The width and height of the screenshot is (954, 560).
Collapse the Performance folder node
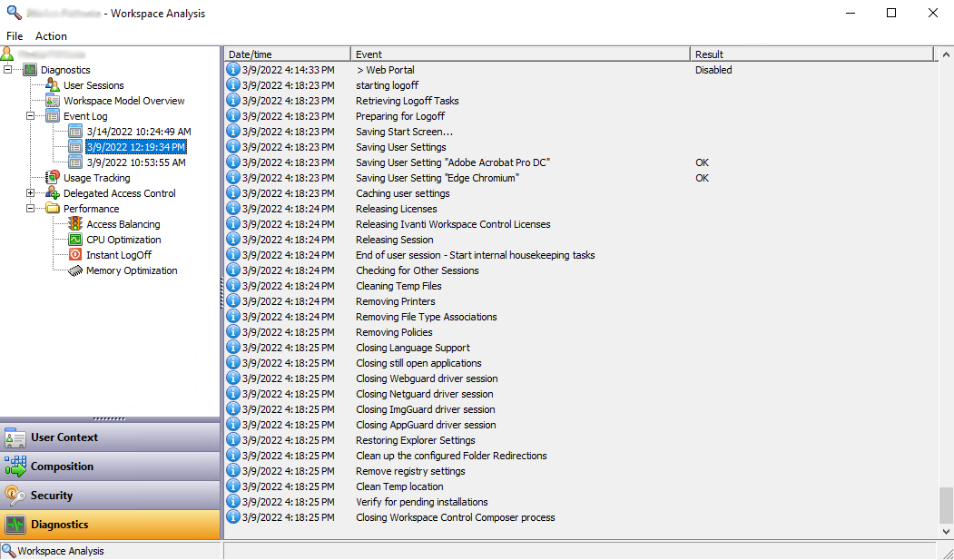pyautogui.click(x=30, y=209)
